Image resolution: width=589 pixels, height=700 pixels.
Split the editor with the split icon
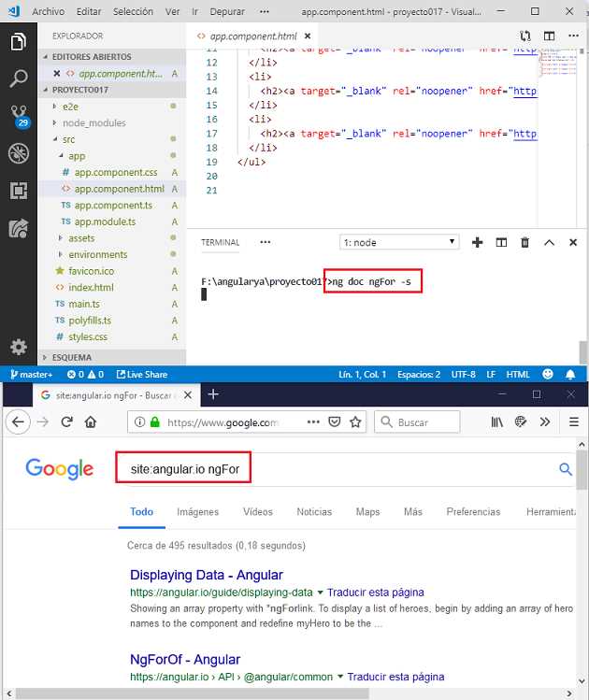coord(549,36)
